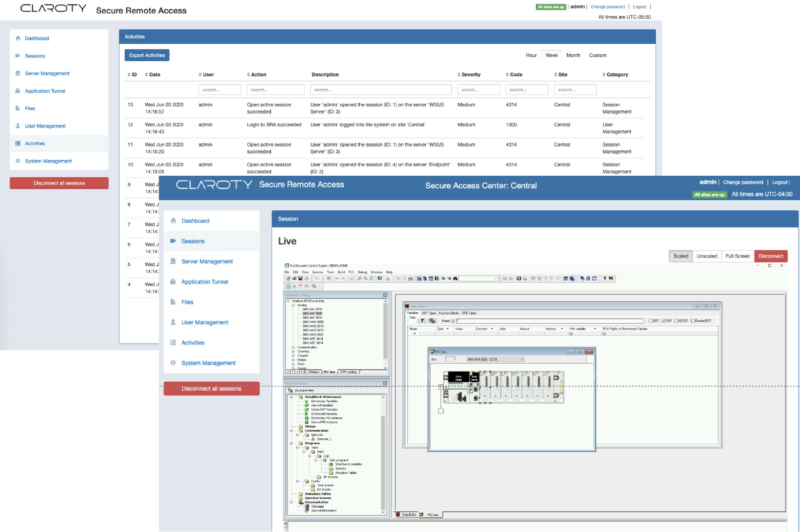Toggle the IODDT checkbox in Data Editor filter

pos(676,321)
